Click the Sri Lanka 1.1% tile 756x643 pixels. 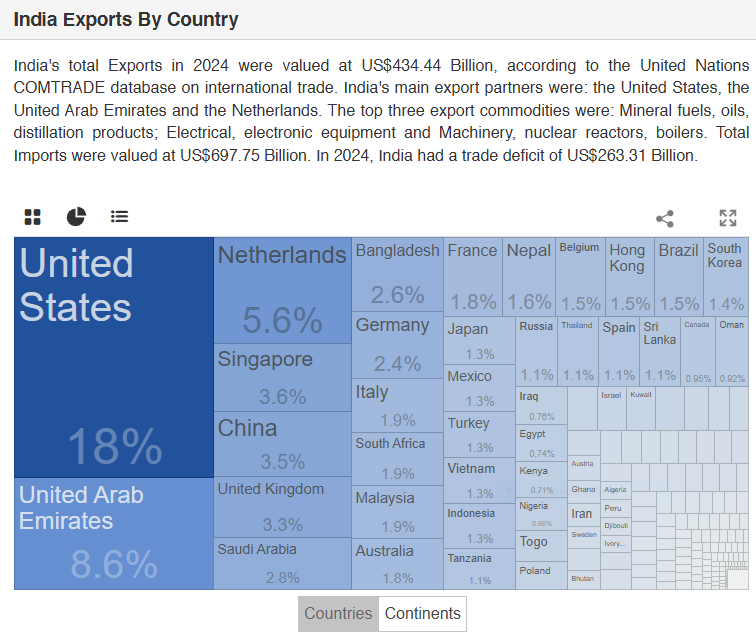pos(660,351)
